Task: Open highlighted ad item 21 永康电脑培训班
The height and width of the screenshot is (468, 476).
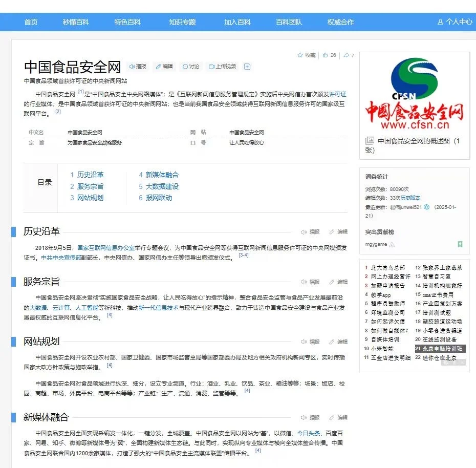Action: (x=440, y=349)
